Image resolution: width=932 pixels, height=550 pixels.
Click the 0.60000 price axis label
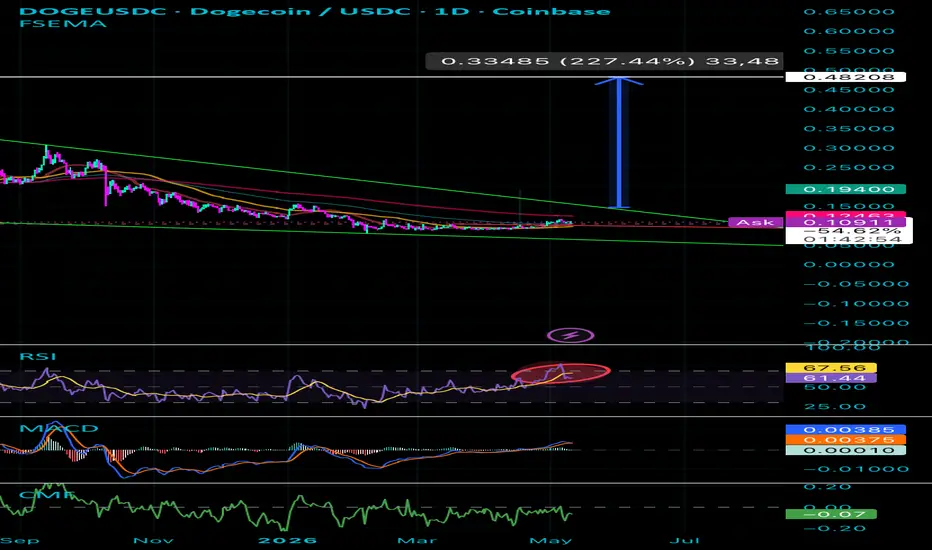(x=849, y=32)
